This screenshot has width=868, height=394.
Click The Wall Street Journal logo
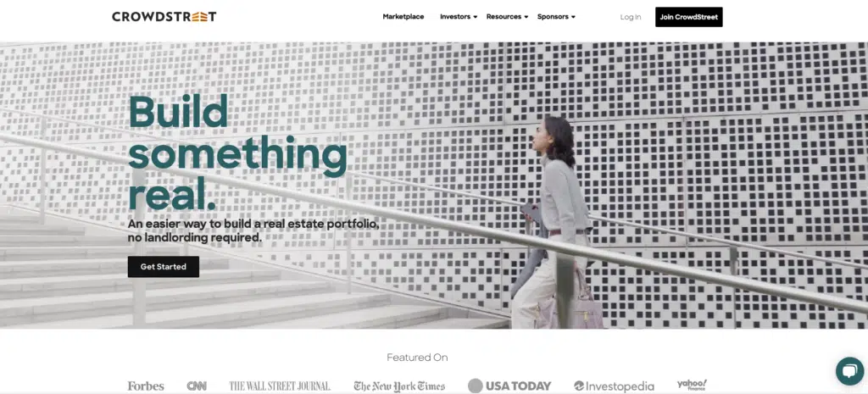[280, 386]
